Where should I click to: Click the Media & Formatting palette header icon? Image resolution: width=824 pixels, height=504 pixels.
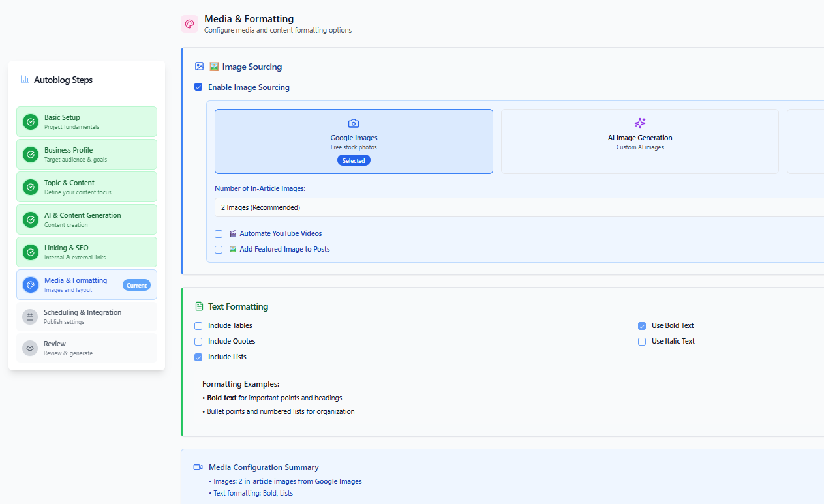pos(189,24)
